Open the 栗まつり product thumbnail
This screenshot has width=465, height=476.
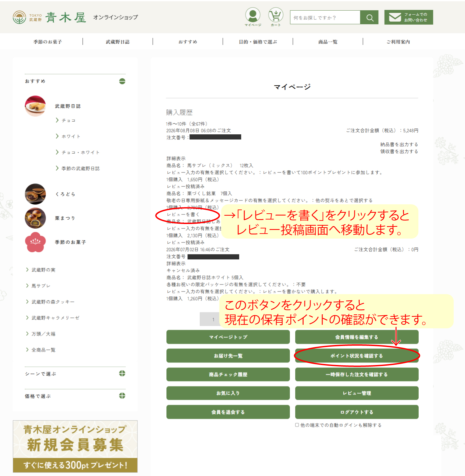coord(35,218)
